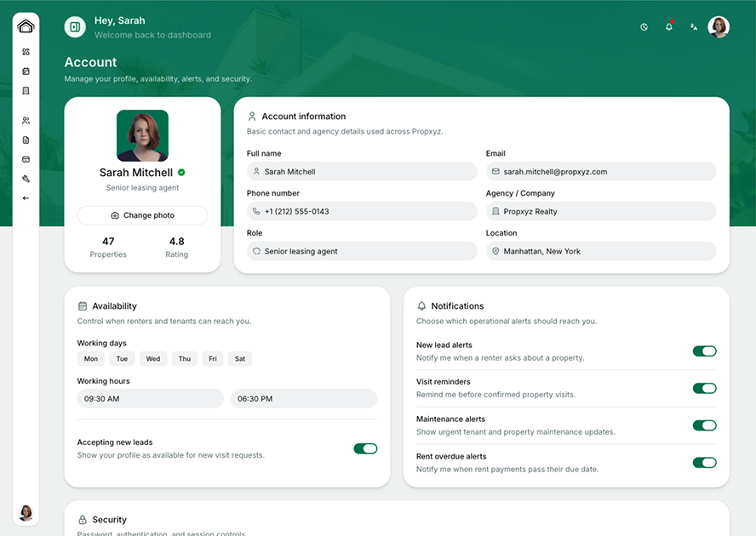
Task: Click the Agency / Company field with Propxyz Realty
Action: 601,212
